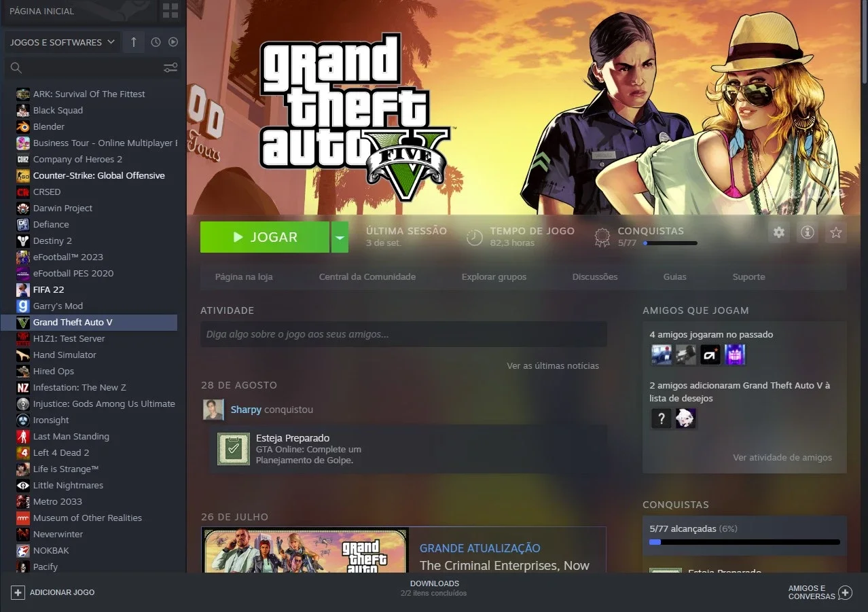This screenshot has height=612, width=868.
Task: Click the Left 4 Dead 2 icon
Action: [23, 452]
